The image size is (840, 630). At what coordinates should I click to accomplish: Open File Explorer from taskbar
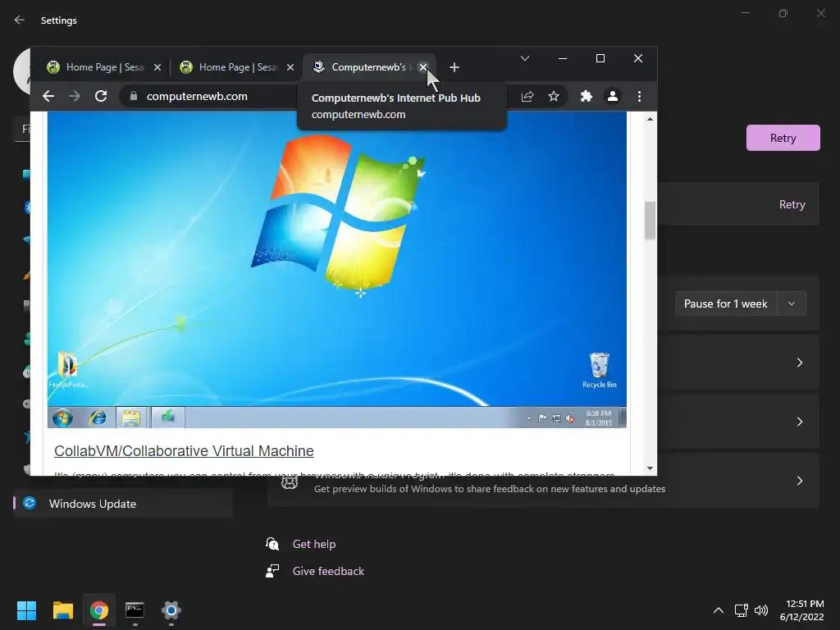62,610
